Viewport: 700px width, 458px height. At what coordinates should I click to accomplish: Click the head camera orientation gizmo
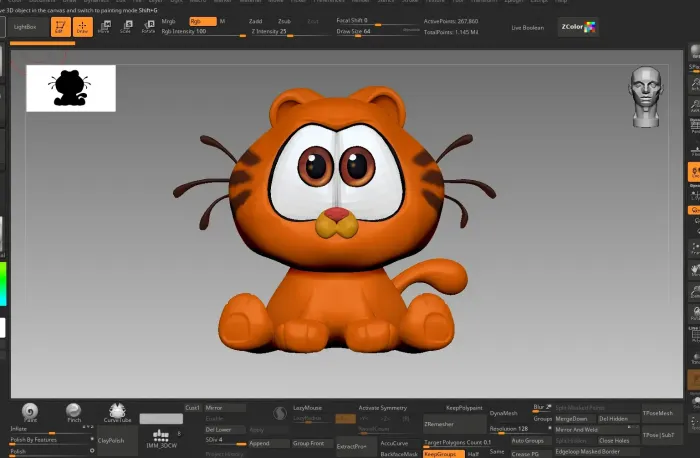tap(646, 96)
